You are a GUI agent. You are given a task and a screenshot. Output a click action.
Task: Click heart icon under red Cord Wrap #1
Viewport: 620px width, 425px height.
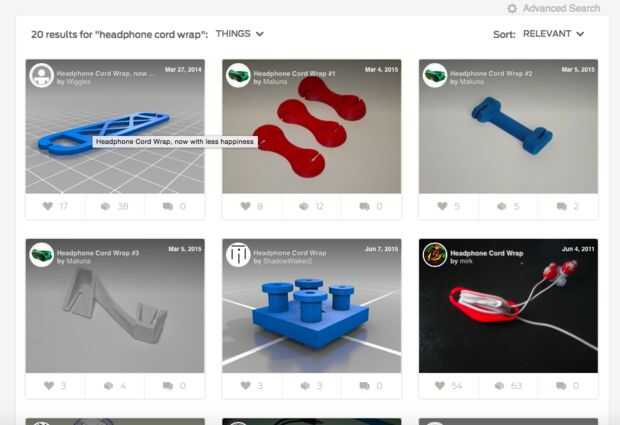click(x=246, y=206)
